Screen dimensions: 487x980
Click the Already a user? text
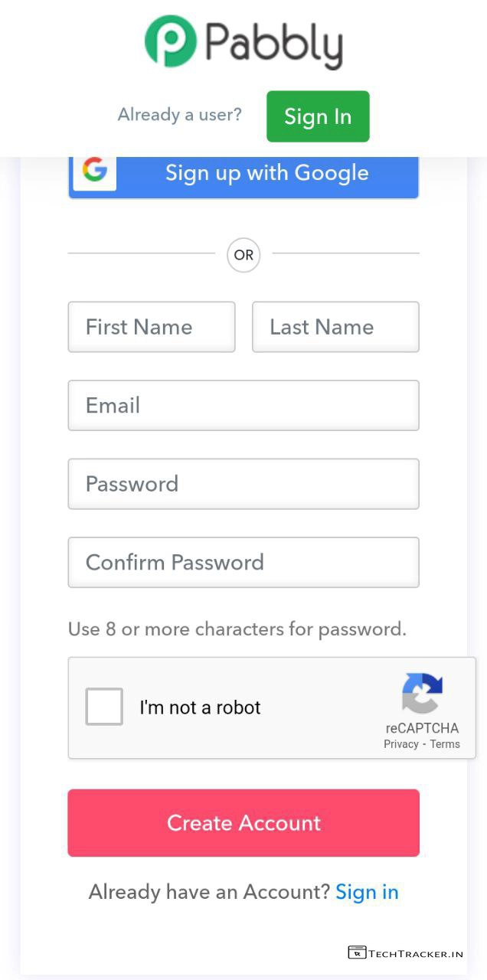pos(179,115)
